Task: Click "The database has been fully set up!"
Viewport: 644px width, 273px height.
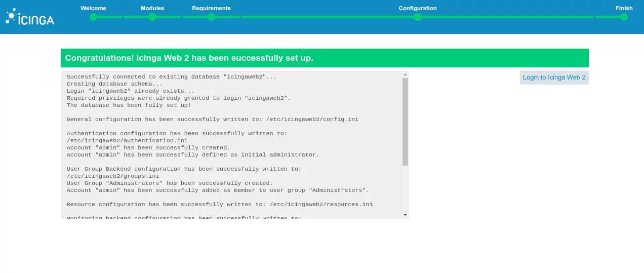Action: [x=129, y=105]
